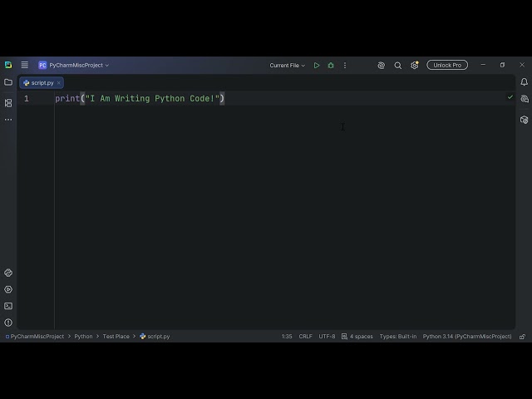Viewport: 532px width, 399px height.
Task: Restore down the PyCharm window
Action: 502,65
